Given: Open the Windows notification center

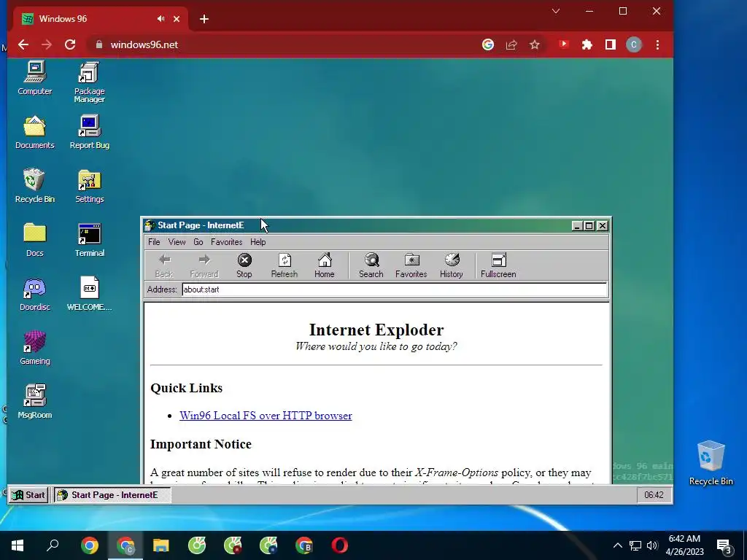Looking at the screenshot, I should coord(724,546).
